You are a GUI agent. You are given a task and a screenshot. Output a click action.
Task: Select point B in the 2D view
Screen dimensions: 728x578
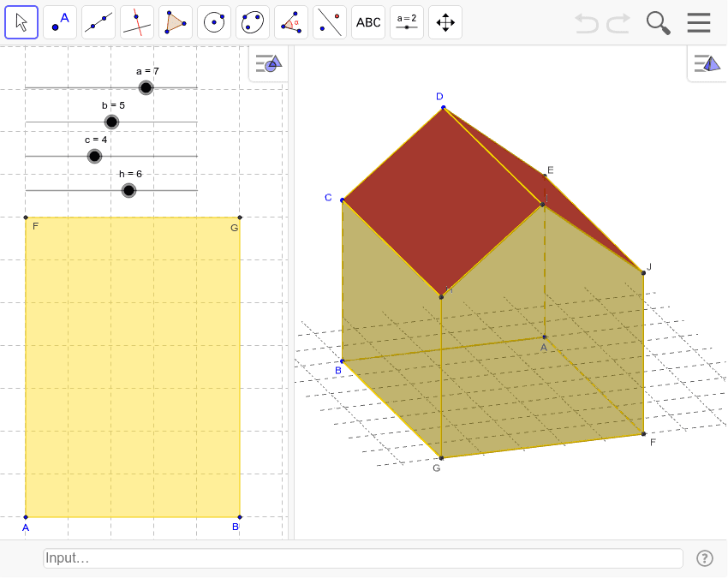click(x=240, y=516)
